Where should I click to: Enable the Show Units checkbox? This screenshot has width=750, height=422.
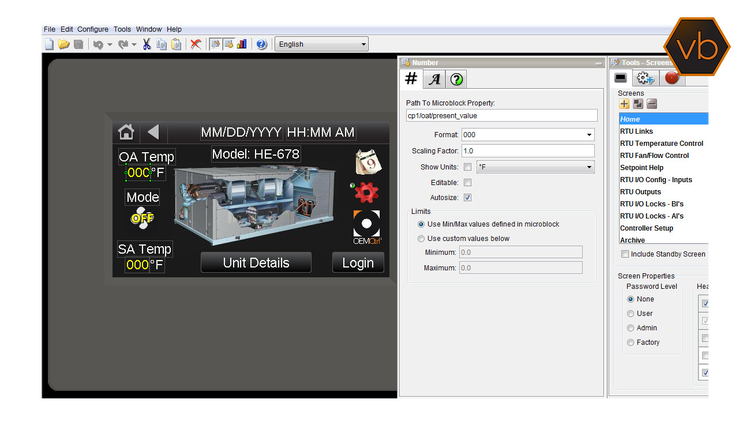[x=467, y=166]
